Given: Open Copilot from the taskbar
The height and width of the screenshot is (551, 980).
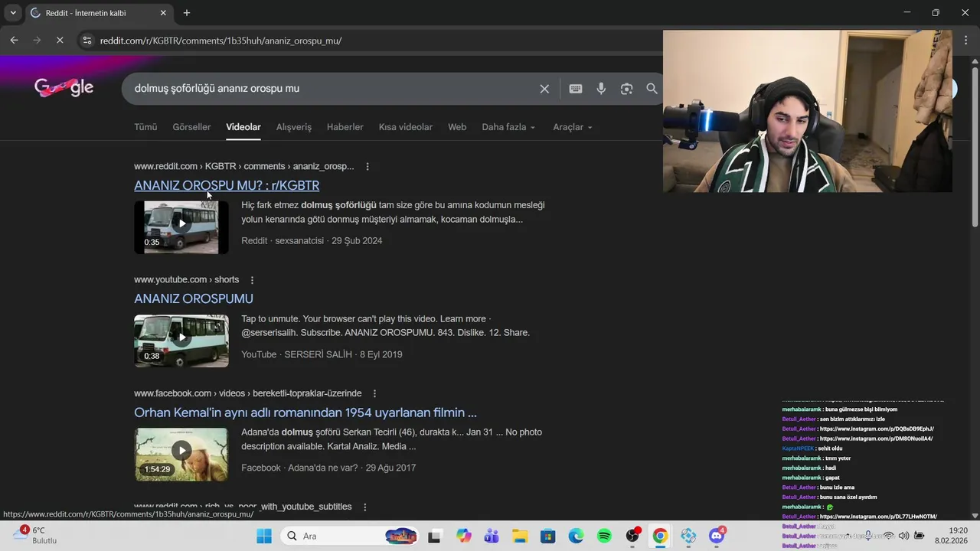Looking at the screenshot, I should coord(464,536).
